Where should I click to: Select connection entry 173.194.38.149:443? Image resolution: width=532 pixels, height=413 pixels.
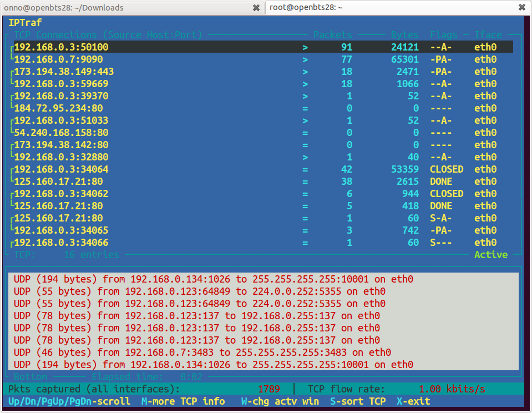pos(64,72)
